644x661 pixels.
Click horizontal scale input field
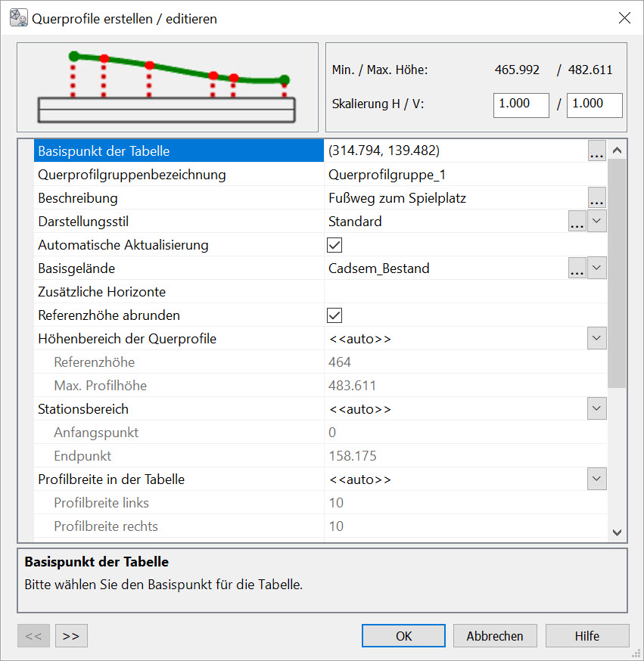coord(521,104)
